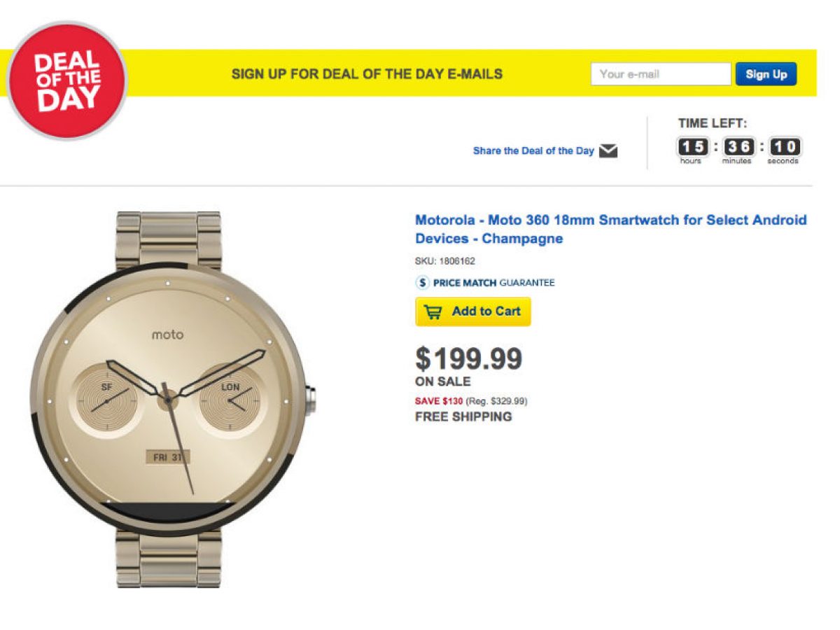Click the envelope share icon
Image resolution: width=840 pixels, height=630 pixels.
click(608, 150)
